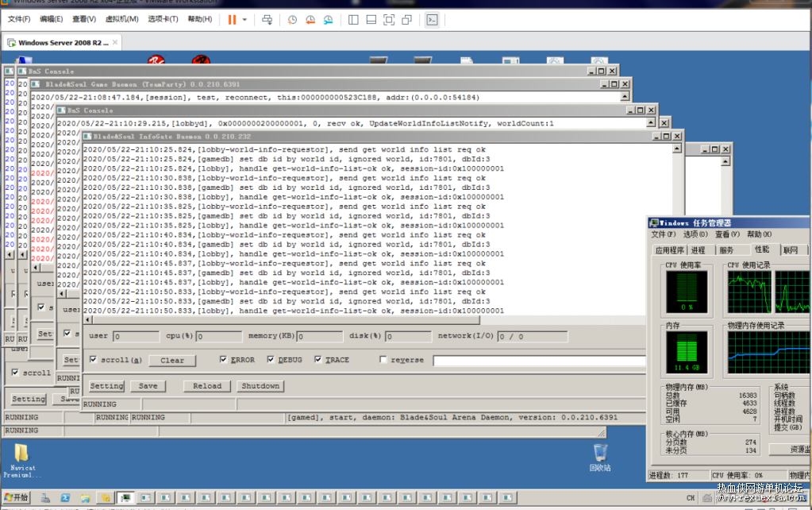Click the disk(%) input field
Image resolution: width=812 pixels, height=510 pixels.
(x=408, y=336)
